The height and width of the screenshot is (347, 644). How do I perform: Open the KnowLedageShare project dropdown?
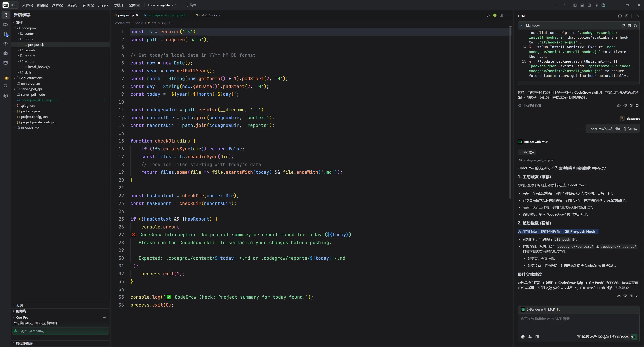[162, 5]
